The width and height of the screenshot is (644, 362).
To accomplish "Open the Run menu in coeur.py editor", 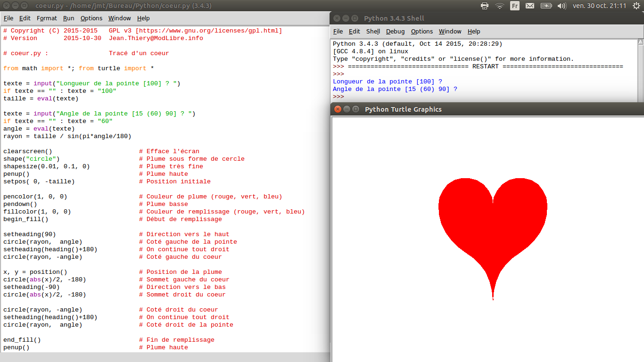I will point(68,18).
